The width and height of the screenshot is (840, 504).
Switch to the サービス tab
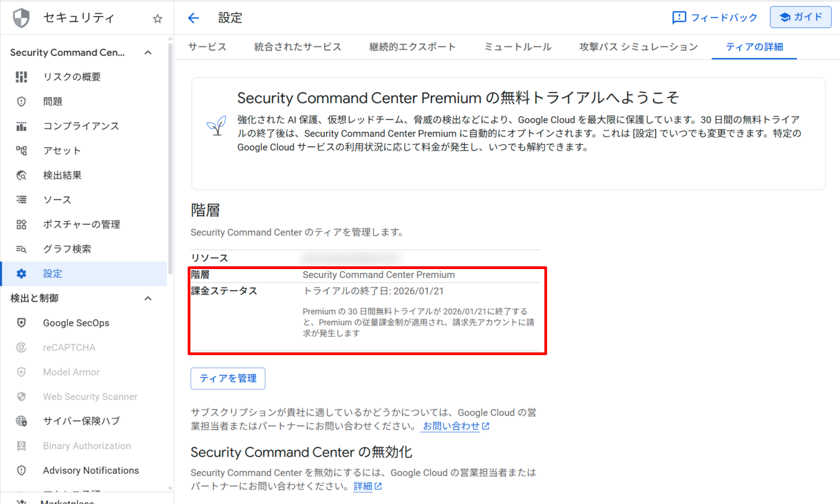tap(207, 47)
